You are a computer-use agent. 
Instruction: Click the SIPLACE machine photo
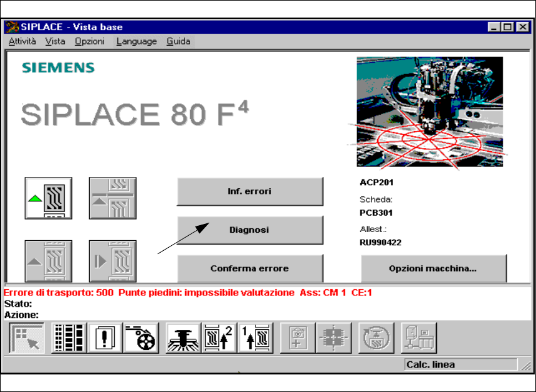430,112
